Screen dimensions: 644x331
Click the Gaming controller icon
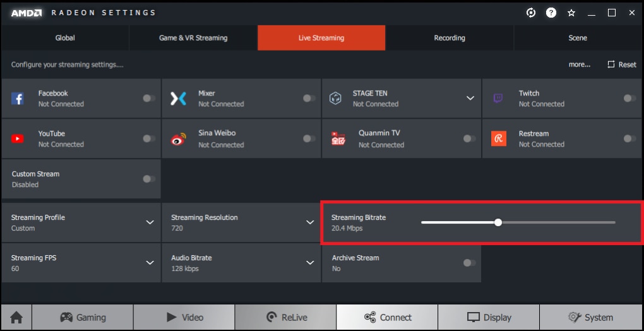[x=66, y=318]
